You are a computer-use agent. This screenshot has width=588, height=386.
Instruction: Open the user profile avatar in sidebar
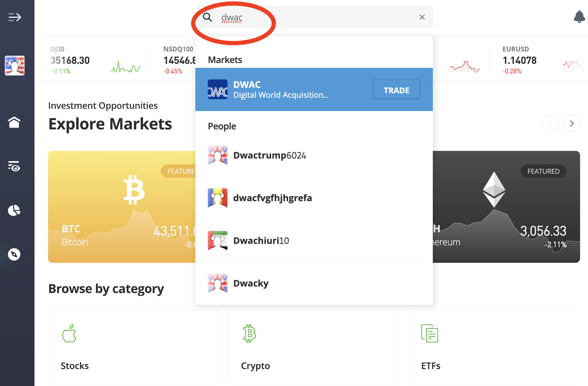(15, 66)
